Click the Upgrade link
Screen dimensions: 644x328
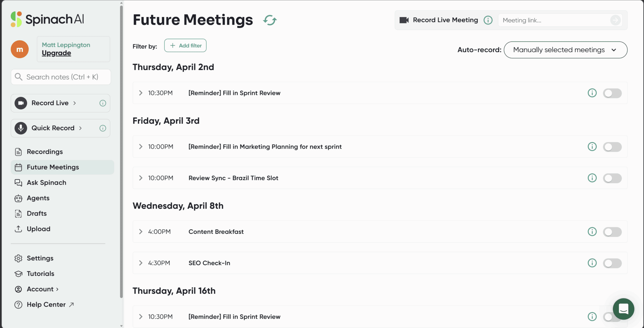tap(56, 53)
